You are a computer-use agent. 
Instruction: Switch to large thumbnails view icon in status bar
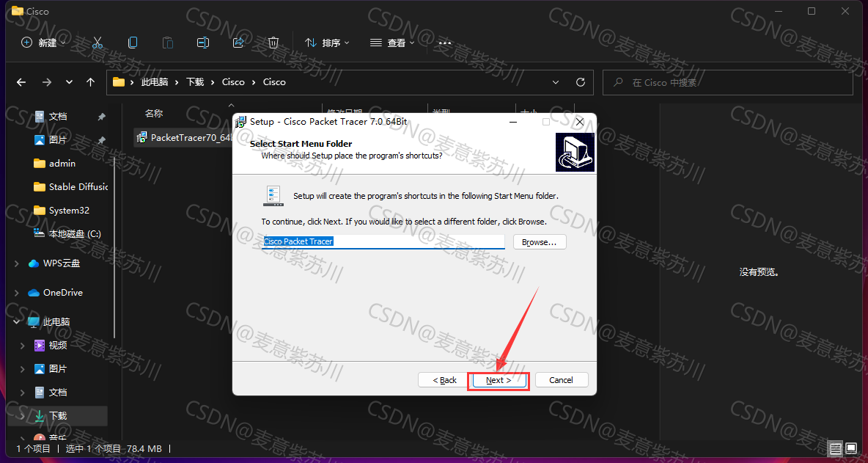click(851, 448)
